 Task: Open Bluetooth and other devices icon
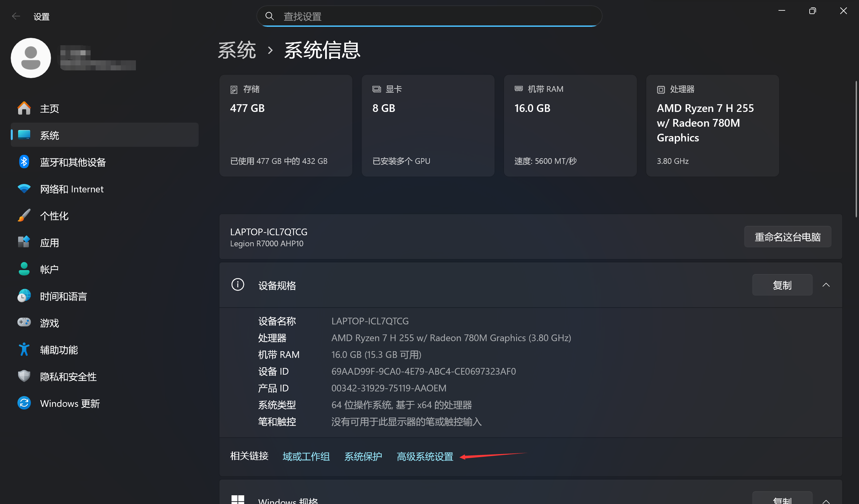(x=24, y=162)
